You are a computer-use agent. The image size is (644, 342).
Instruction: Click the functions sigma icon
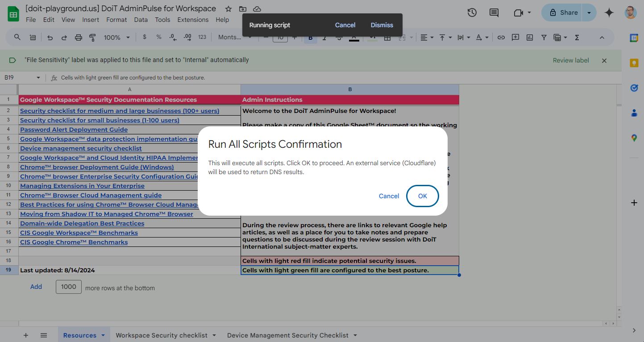(577, 38)
